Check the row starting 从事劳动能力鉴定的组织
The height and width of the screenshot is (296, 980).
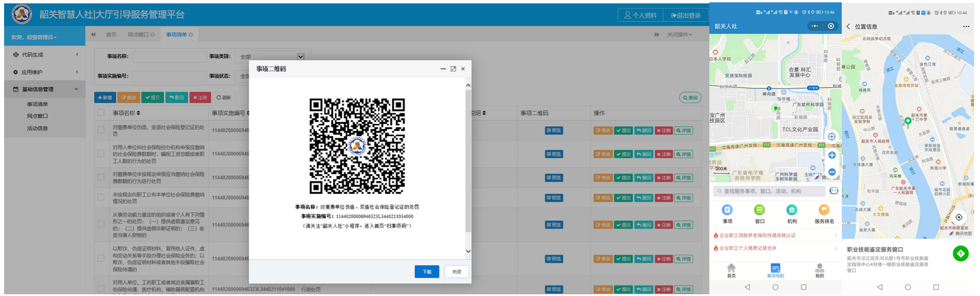click(101, 225)
